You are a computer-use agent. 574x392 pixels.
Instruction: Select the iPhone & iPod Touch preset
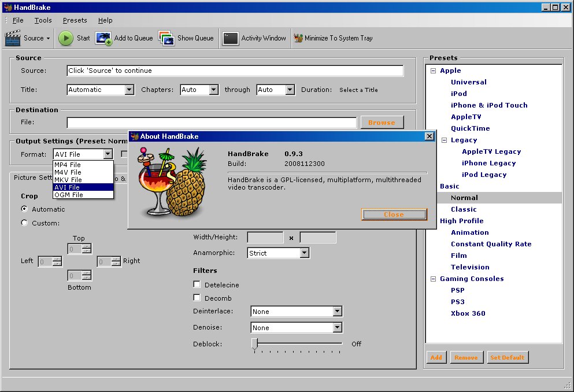[490, 105]
